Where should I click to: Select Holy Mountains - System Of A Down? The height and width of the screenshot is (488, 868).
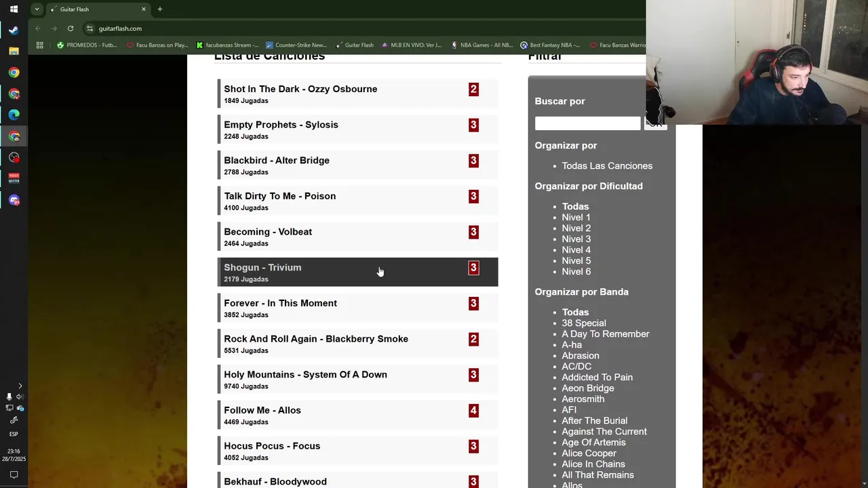click(357, 379)
